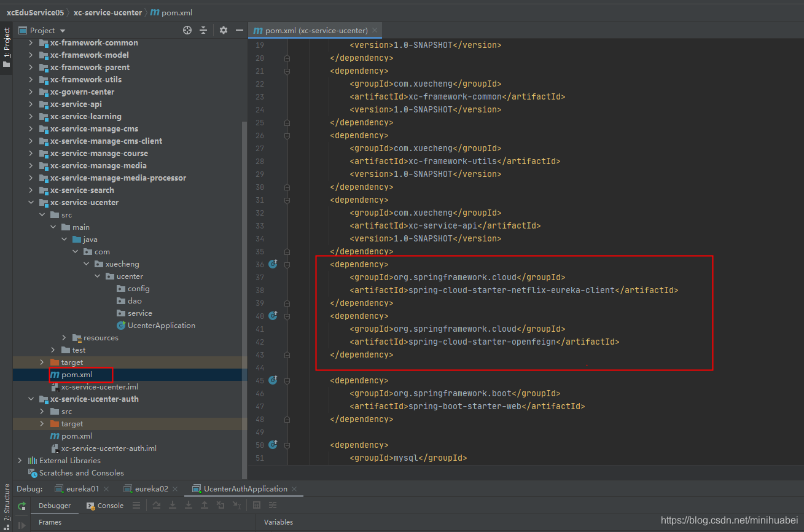Select UcenterApplication class in the tree
The height and width of the screenshot is (532, 804).
coord(156,325)
